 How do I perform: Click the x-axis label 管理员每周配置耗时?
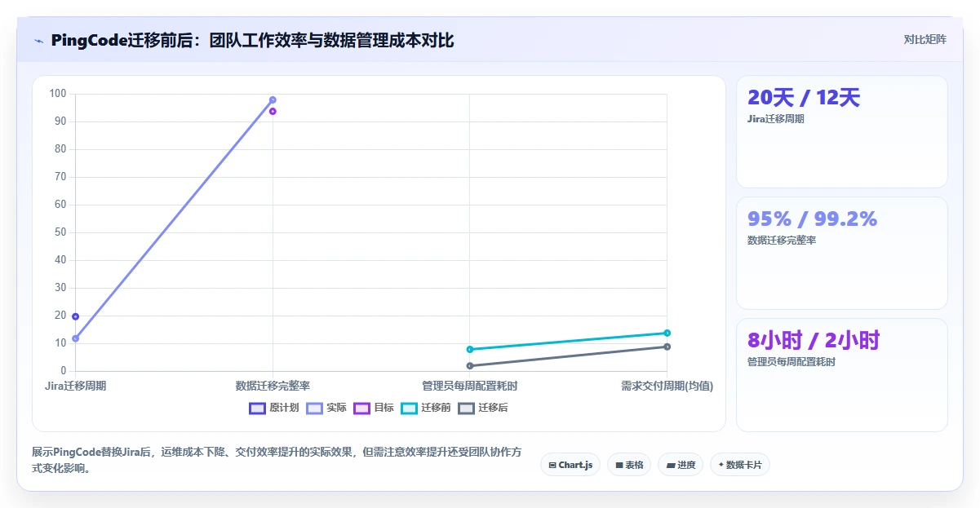click(470, 386)
